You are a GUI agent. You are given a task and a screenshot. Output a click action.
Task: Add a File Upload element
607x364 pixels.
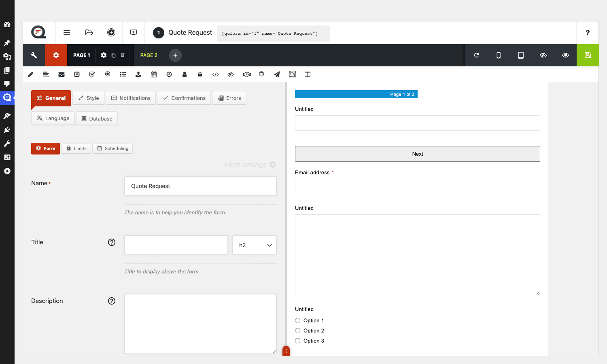pyautogui.click(x=138, y=74)
